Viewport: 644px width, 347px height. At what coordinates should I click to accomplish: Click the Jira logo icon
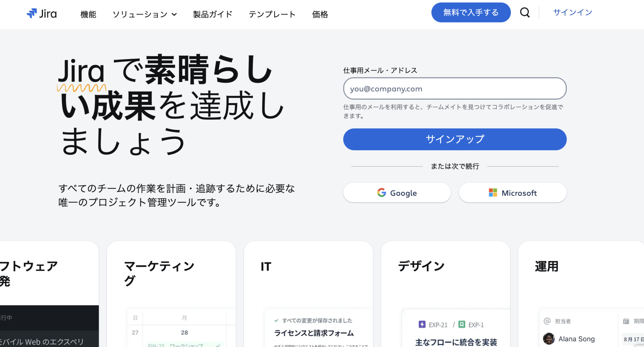pos(32,13)
